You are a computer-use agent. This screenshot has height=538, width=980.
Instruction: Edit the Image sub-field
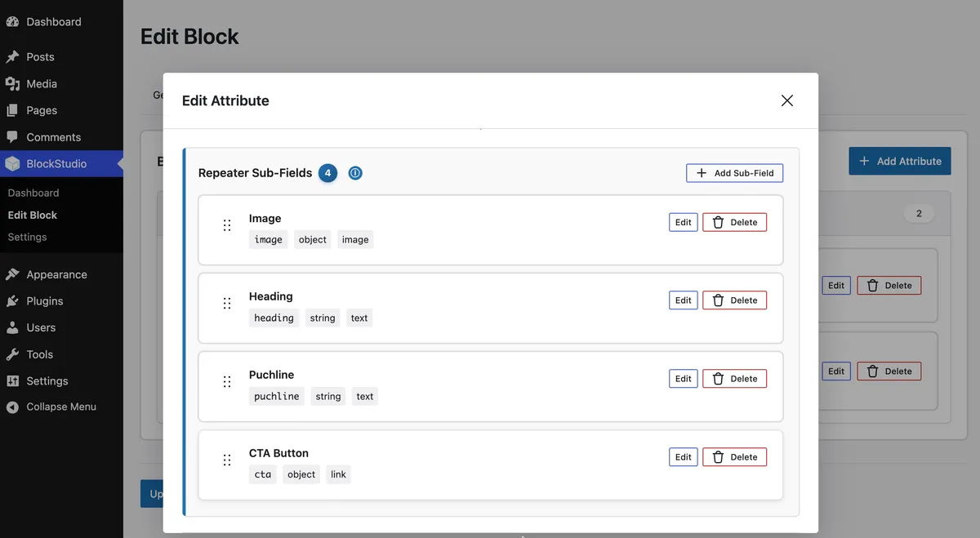point(684,222)
